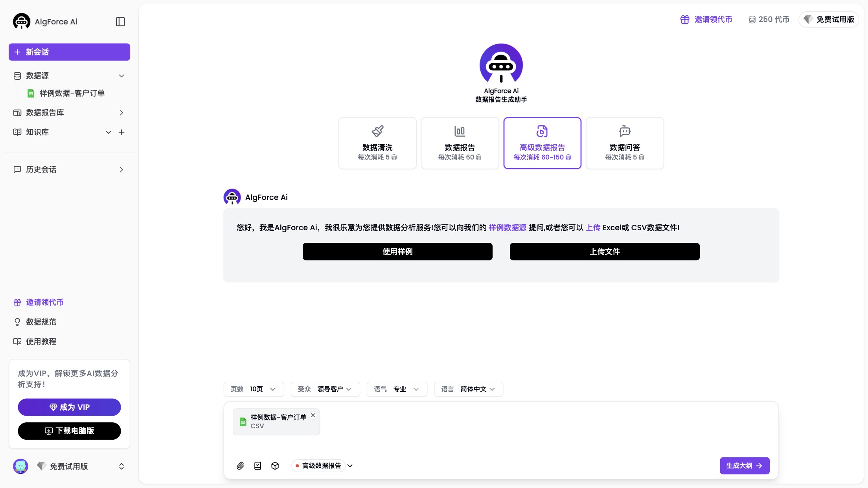Open the 页数 dropdown set to 10页
Image resolution: width=868 pixels, height=488 pixels.
click(x=254, y=389)
